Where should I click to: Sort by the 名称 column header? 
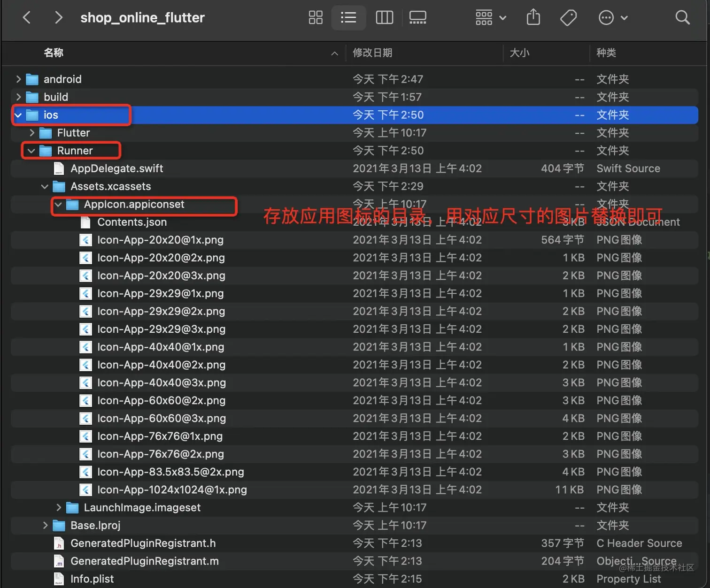[x=54, y=53]
